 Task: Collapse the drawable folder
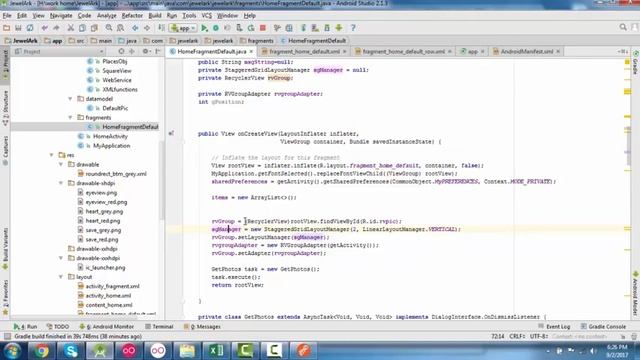click(x=61, y=164)
